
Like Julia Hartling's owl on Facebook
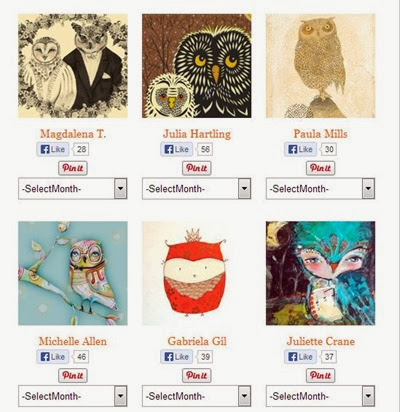pyautogui.click(x=177, y=149)
